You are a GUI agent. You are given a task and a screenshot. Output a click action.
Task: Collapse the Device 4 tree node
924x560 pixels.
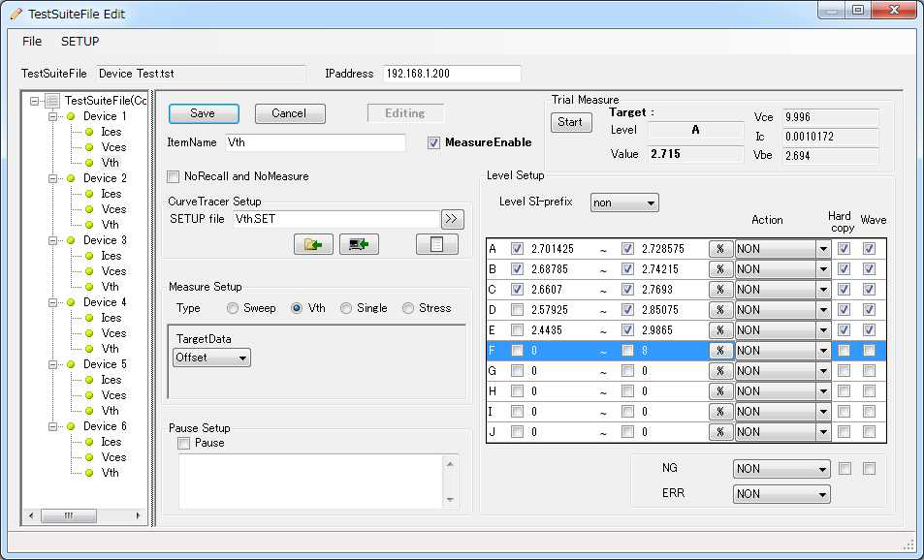[x=52, y=302]
